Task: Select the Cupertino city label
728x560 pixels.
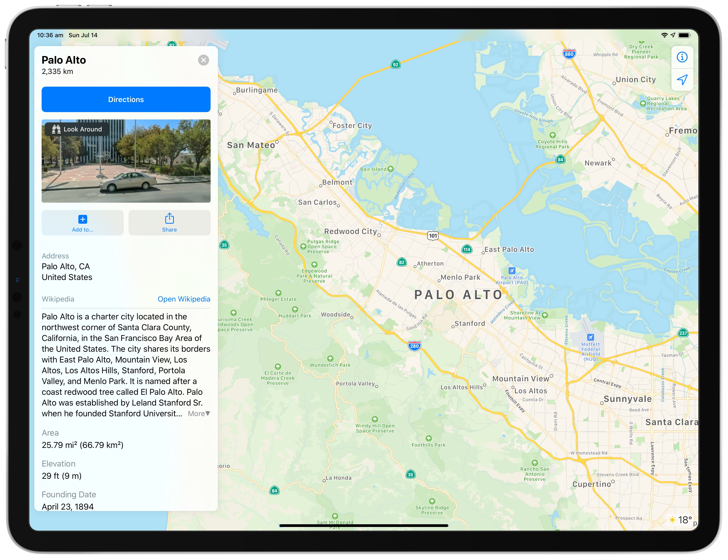Action: coord(591,484)
